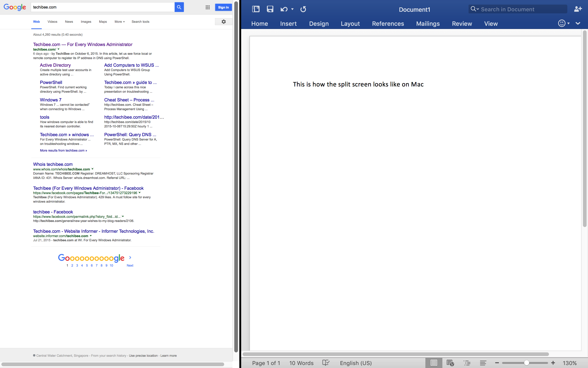Screen dimensions: 588x368
Task: Open the Review ribbon tab
Action: click(x=462, y=24)
